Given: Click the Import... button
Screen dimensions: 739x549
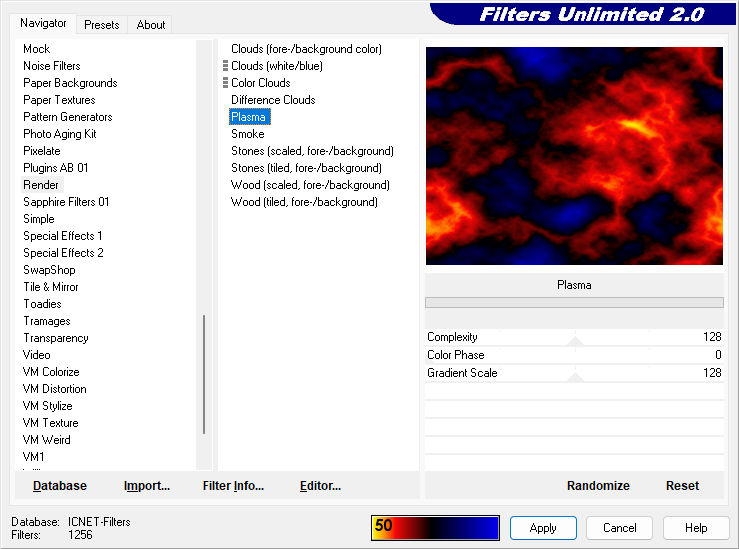Looking at the screenshot, I should 147,485.
